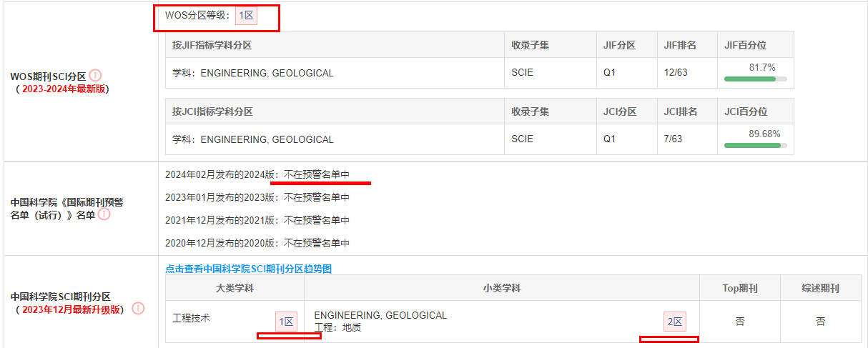Select the 按JIF指标学科分区 table header
Image resolution: width=868 pixels, height=348 pixels.
click(x=212, y=45)
